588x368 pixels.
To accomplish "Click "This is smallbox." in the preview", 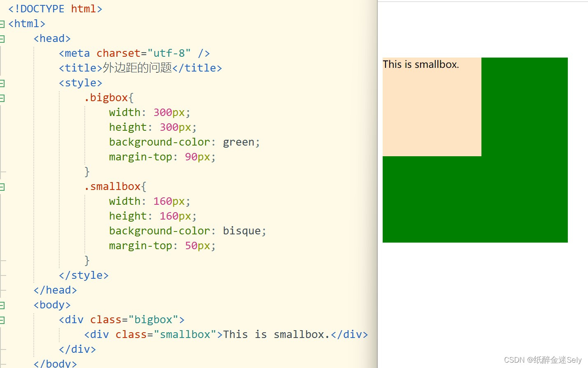I will pyautogui.click(x=421, y=65).
